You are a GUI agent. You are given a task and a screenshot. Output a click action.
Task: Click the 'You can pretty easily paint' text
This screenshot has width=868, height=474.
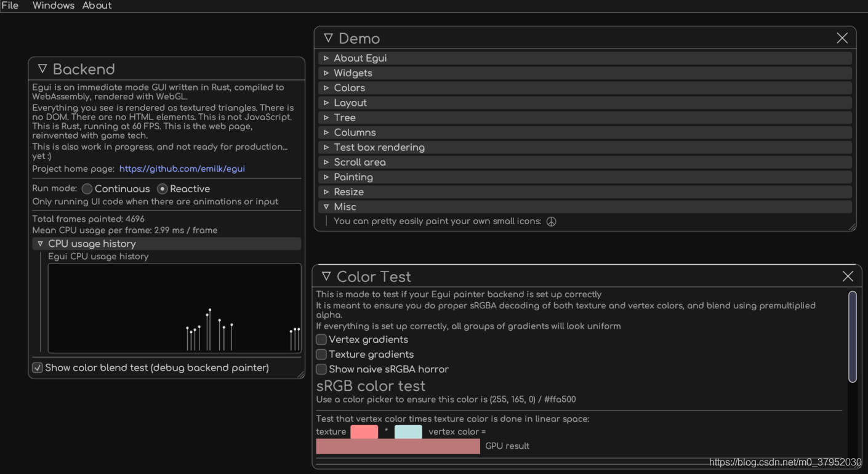tap(438, 221)
